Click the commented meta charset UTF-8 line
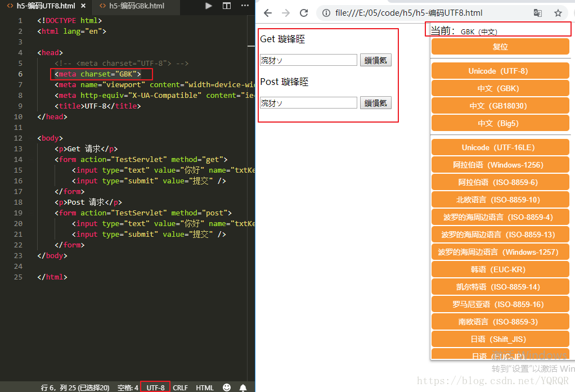The height and width of the screenshot is (392, 575). [122, 64]
